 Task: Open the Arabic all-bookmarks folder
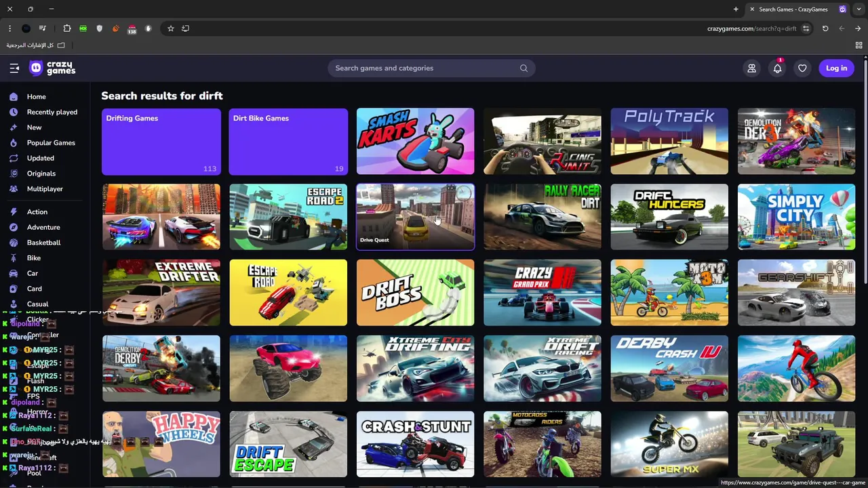point(36,45)
